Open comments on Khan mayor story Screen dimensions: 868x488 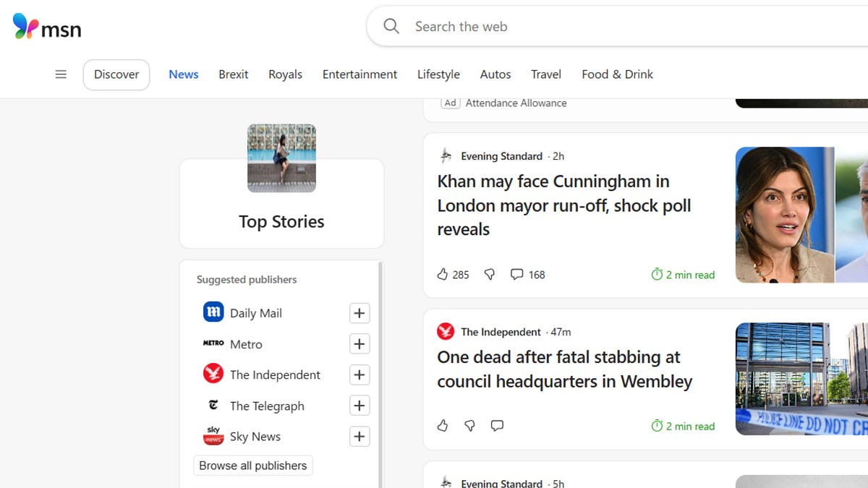coord(516,274)
